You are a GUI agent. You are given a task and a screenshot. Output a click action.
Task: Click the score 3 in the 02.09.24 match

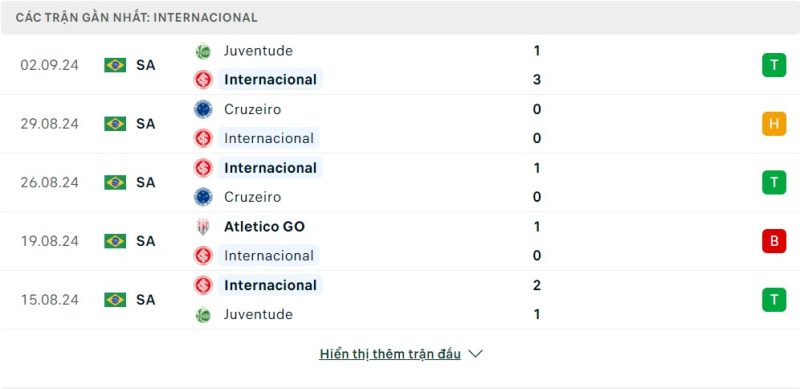[537, 80]
